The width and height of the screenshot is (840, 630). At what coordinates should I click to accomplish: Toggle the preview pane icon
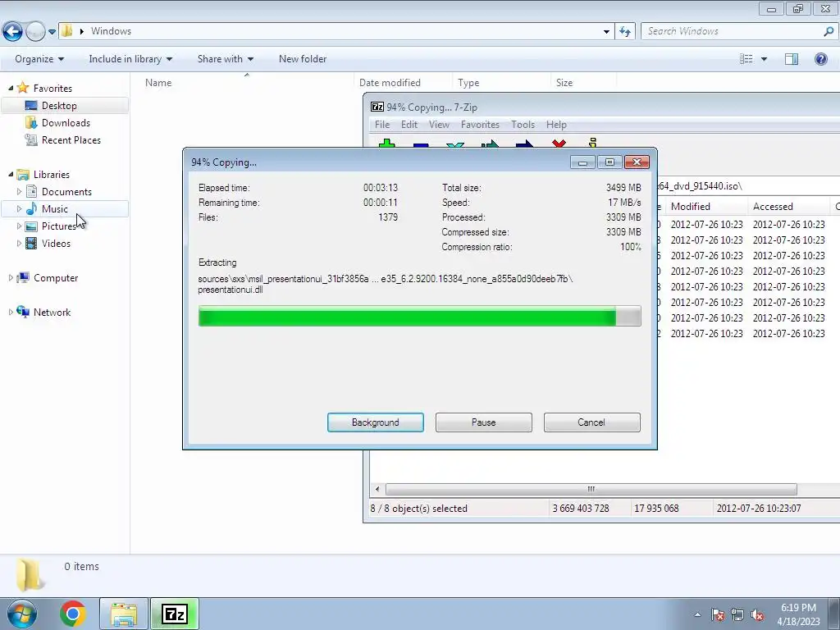click(792, 59)
